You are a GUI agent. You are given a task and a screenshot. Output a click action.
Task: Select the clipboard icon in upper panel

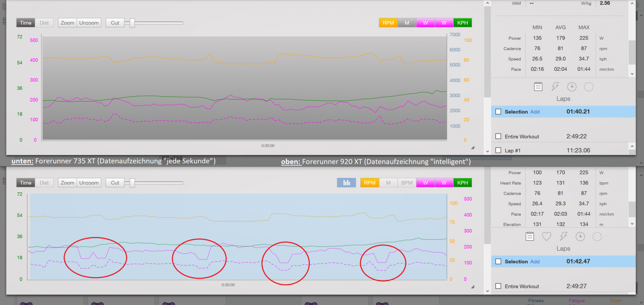pyautogui.click(x=538, y=87)
